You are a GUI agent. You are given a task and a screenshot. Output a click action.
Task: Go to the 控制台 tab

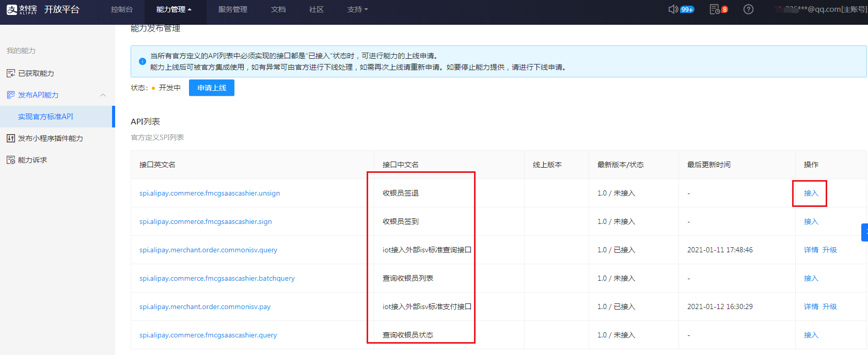(122, 9)
